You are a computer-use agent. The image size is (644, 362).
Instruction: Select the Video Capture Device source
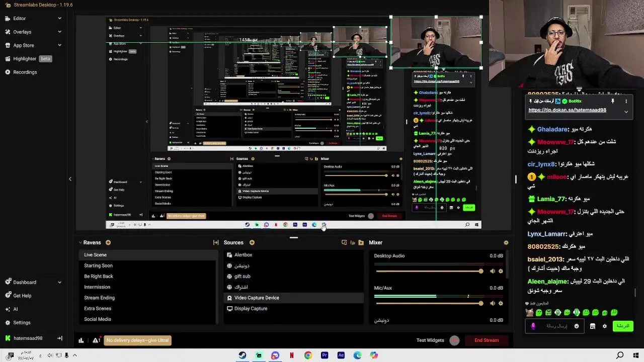[x=293, y=298]
